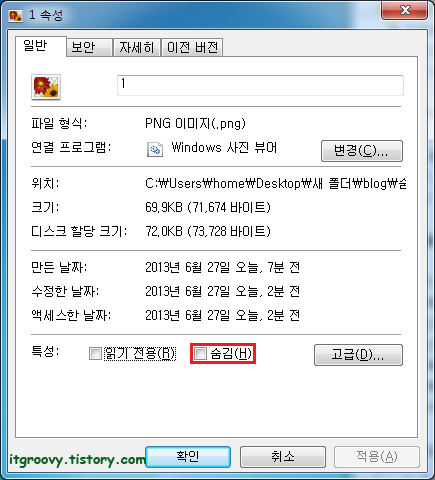Screen dimensions: 435x480
Task: Click the title bar properties icon
Action: pyautogui.click(x=15, y=16)
